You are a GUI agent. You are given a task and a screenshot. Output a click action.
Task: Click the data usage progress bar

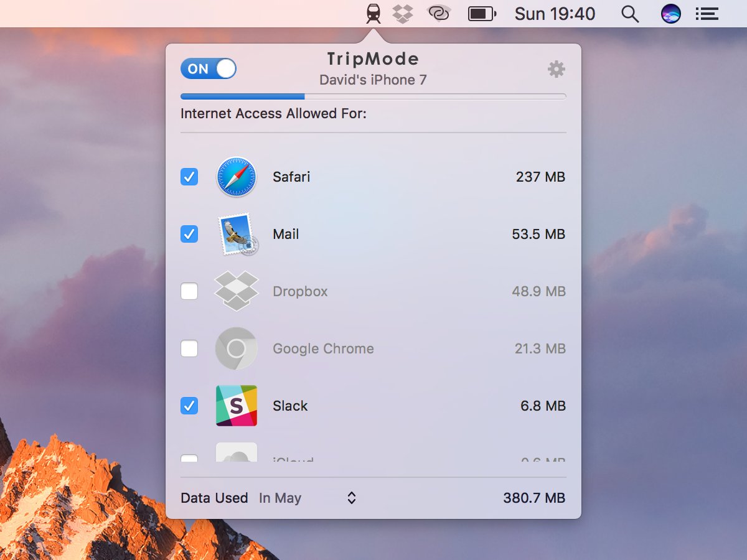(374, 96)
